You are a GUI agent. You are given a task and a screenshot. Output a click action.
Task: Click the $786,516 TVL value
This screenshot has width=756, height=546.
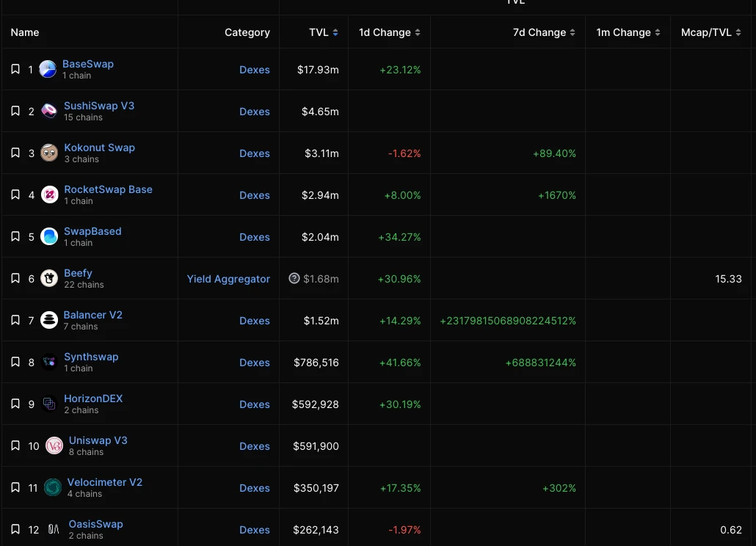(x=316, y=363)
